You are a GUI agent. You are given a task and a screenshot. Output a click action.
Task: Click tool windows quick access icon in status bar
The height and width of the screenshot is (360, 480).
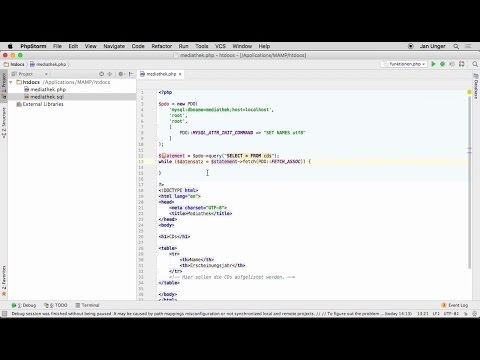[x=4, y=314]
